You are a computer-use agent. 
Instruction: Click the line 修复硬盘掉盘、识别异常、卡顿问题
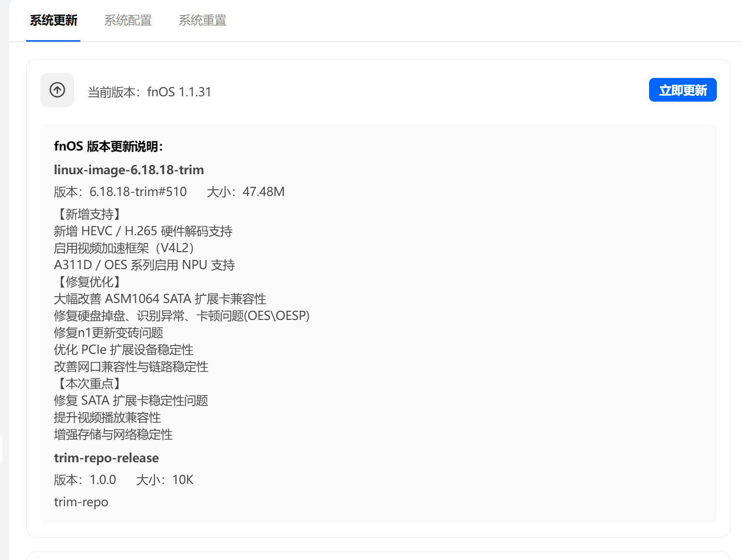(182, 316)
